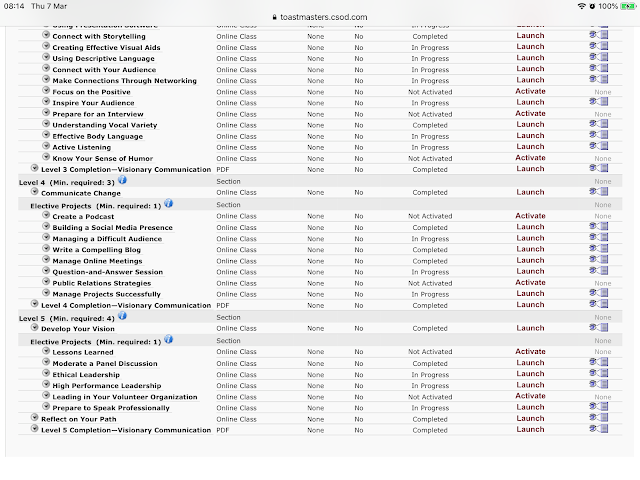Select the 'Active Listening' project title
This screenshot has width=640, height=480.
[x=82, y=147]
